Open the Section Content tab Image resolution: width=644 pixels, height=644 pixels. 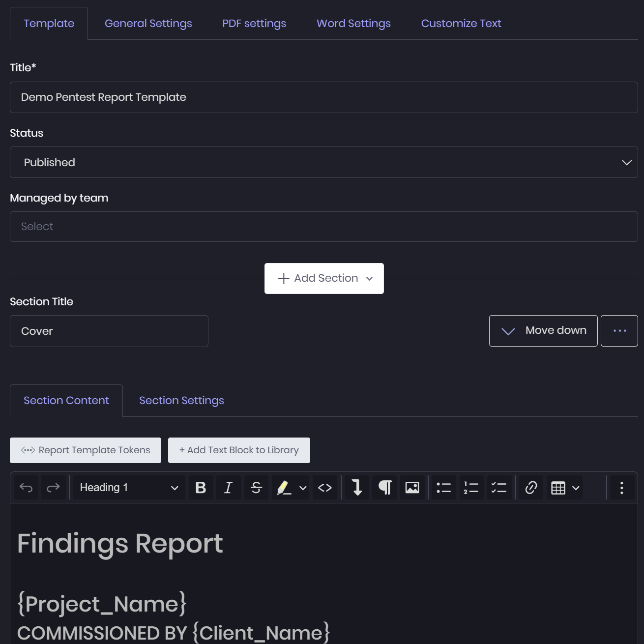pos(66,401)
